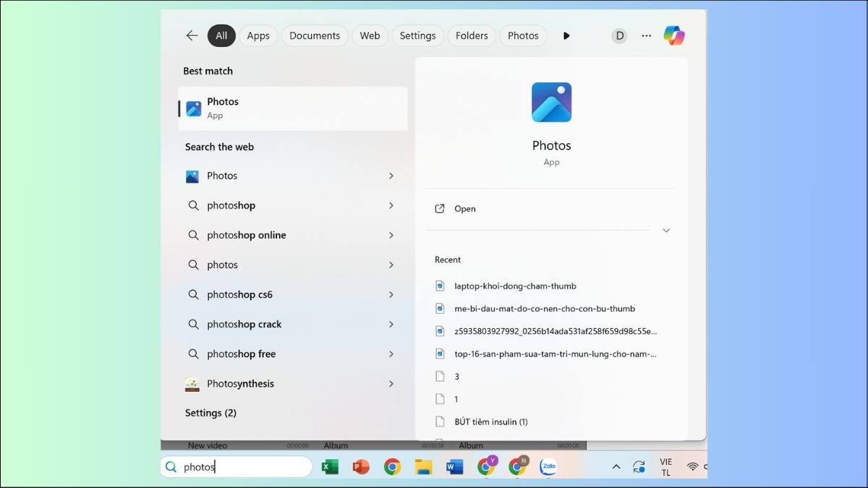Expand the Photosynthesis chevron
The width and height of the screenshot is (868, 488).
pyautogui.click(x=391, y=384)
